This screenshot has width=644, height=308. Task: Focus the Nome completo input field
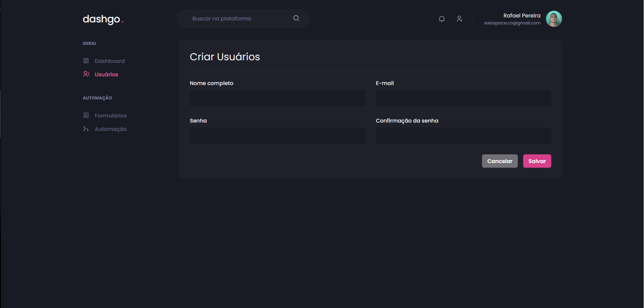(x=277, y=98)
